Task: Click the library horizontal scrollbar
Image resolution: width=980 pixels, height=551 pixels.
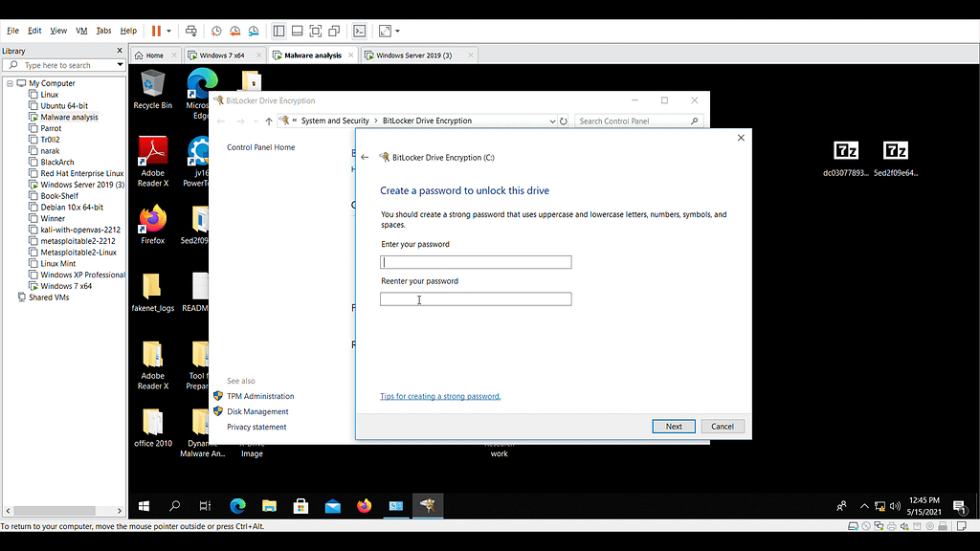Action: (x=55, y=511)
